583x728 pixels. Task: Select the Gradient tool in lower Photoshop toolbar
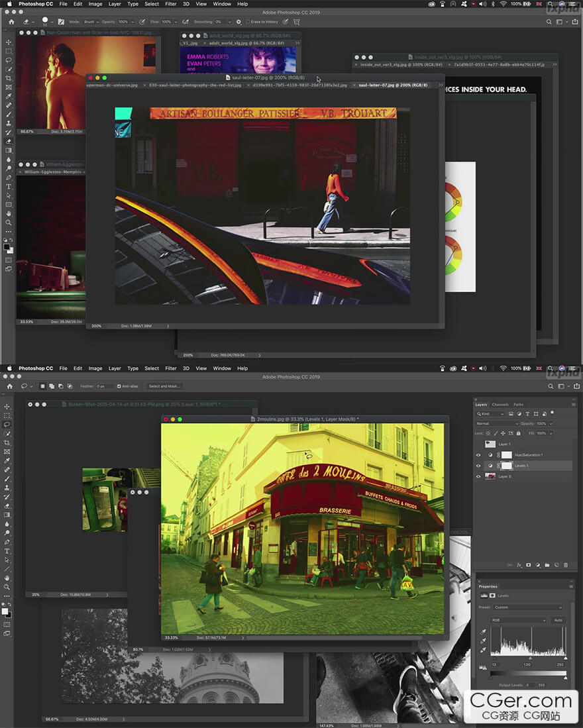(x=7, y=515)
